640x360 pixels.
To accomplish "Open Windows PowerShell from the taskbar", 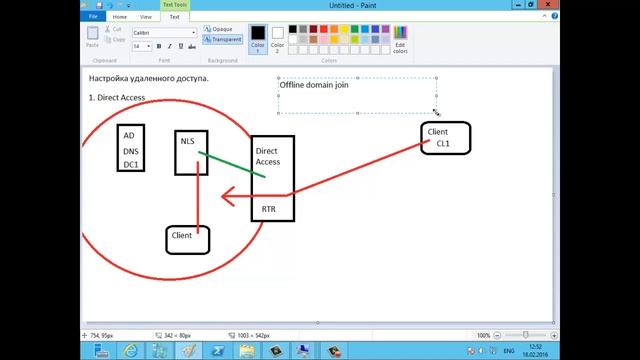I will pyautogui.click(x=218, y=351).
